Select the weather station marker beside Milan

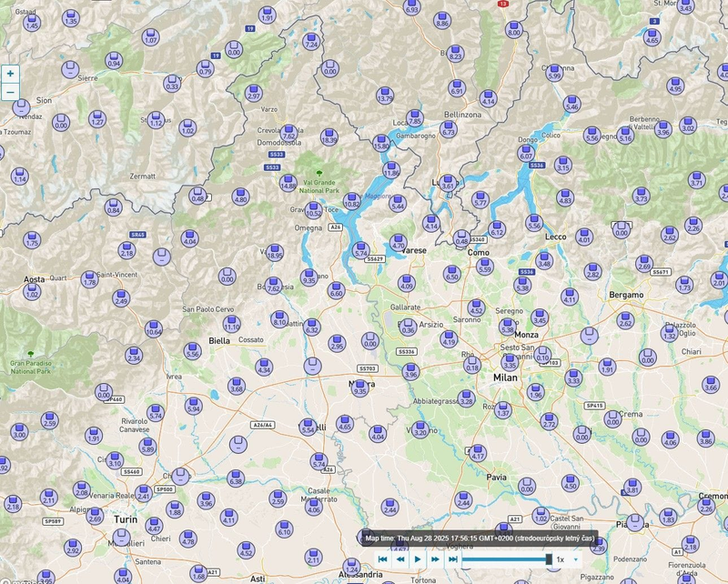[510, 364]
